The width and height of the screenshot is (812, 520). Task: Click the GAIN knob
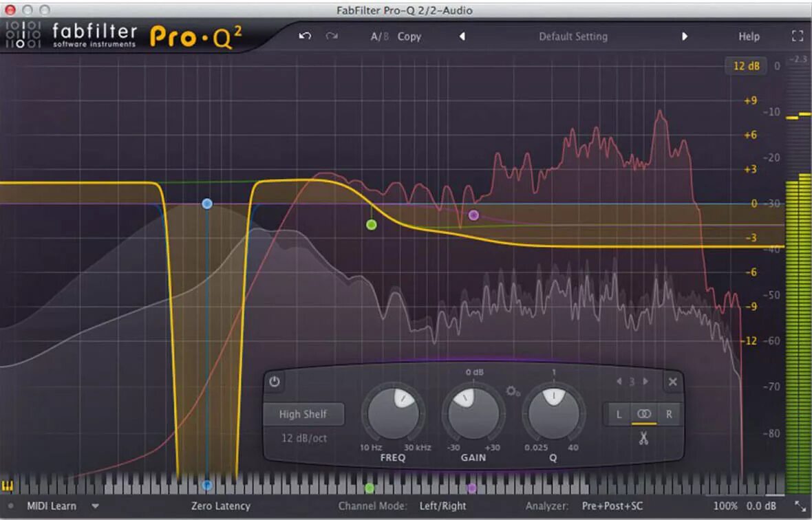pyautogui.click(x=473, y=415)
